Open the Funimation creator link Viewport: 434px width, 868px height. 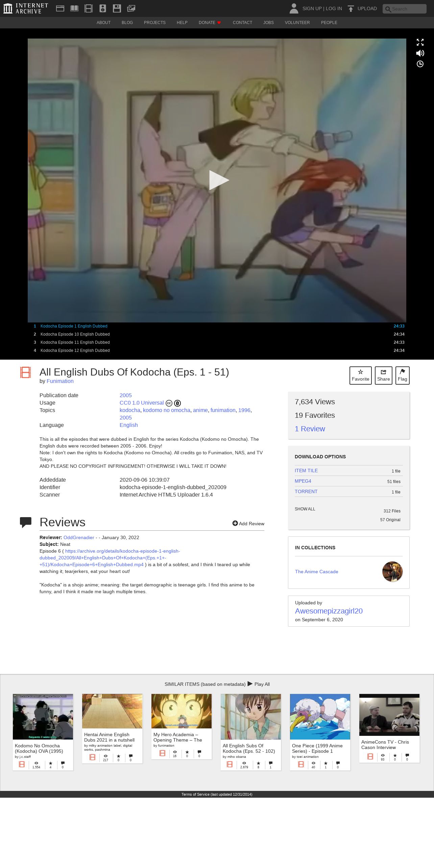[60, 381]
